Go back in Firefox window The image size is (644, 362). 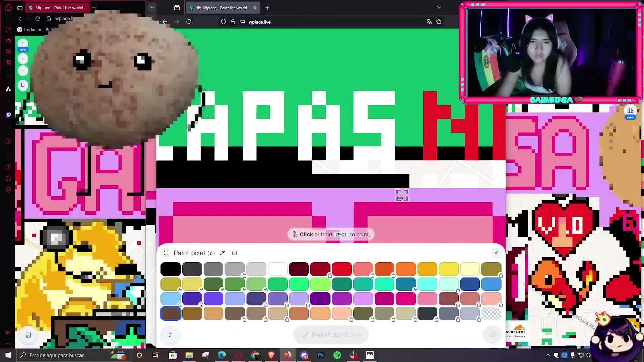coord(165,22)
